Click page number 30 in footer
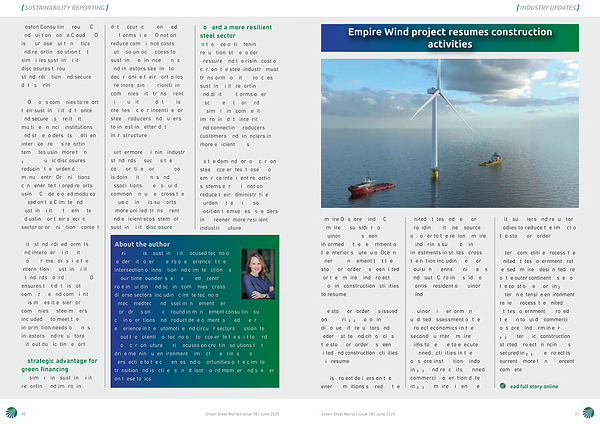Viewport: 600px width, 424px height. coord(23,414)
